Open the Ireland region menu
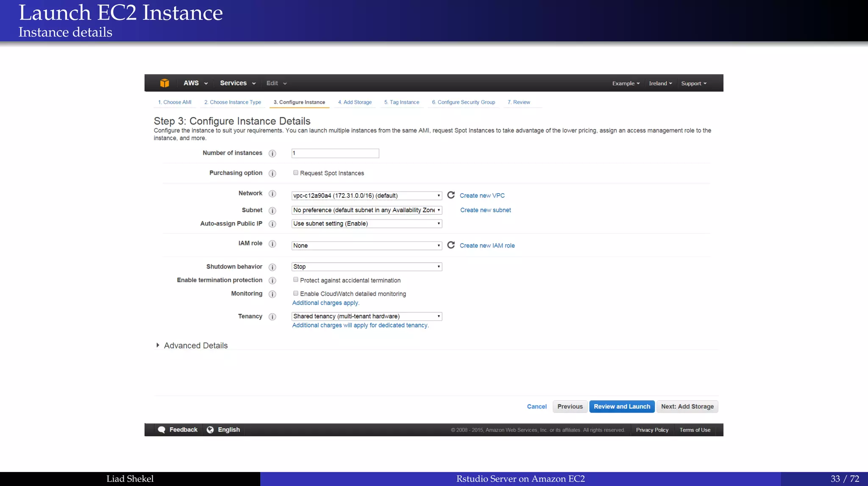This screenshot has width=868, height=486. point(660,83)
